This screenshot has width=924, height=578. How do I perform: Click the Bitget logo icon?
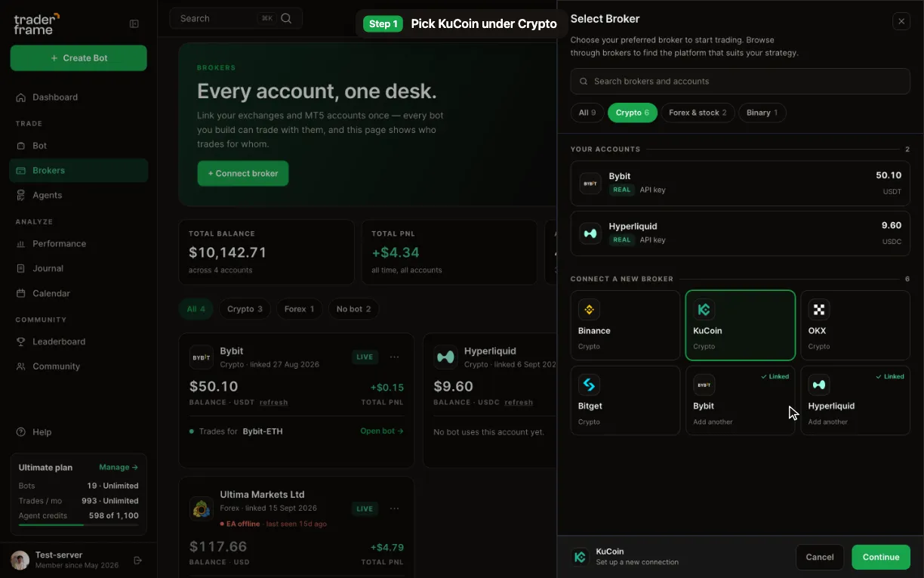coord(589,385)
